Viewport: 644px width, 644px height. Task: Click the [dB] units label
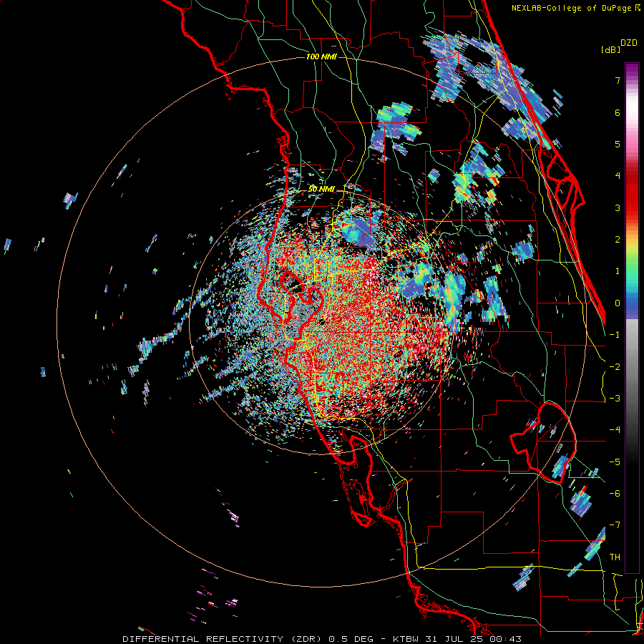[x=610, y=49]
